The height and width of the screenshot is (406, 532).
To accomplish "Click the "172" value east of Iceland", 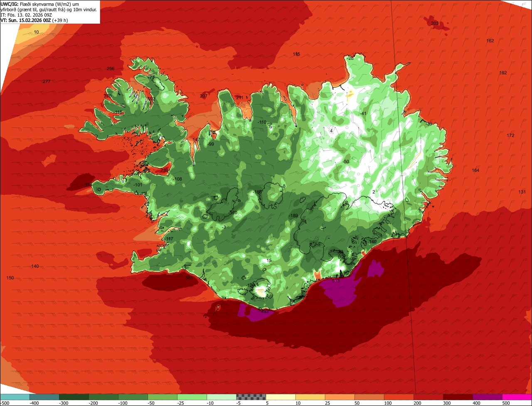I will click(511, 136).
